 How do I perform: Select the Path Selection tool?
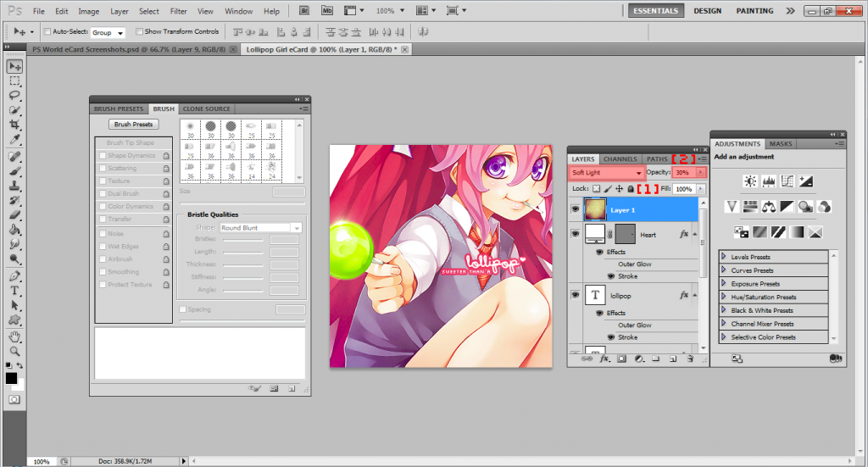(15, 305)
